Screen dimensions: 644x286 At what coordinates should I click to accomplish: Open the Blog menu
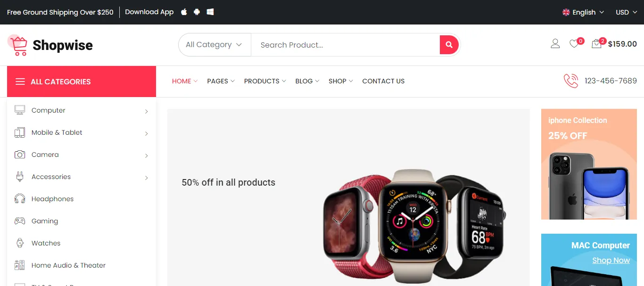[307, 81]
